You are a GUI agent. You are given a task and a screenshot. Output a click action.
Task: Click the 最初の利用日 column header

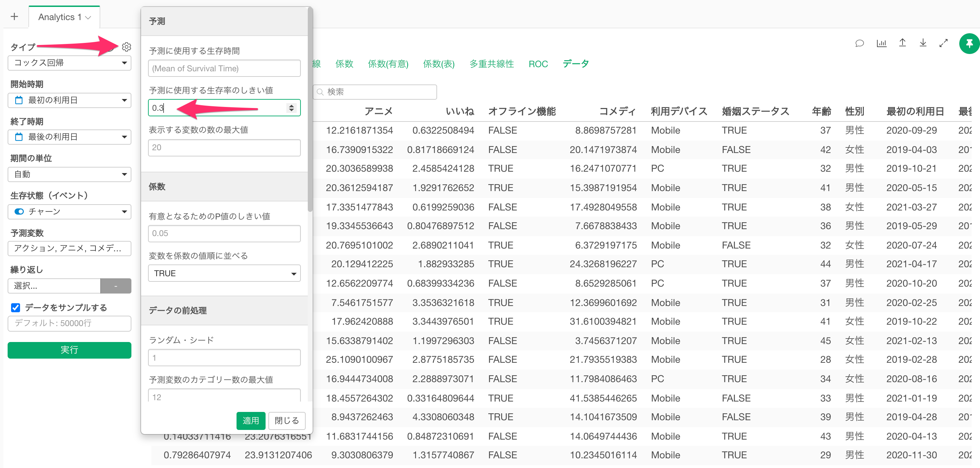click(915, 111)
